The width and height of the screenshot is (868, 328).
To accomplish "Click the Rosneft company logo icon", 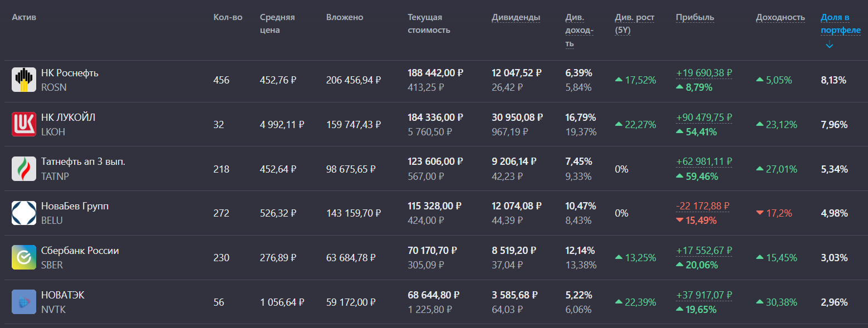I will (x=24, y=80).
